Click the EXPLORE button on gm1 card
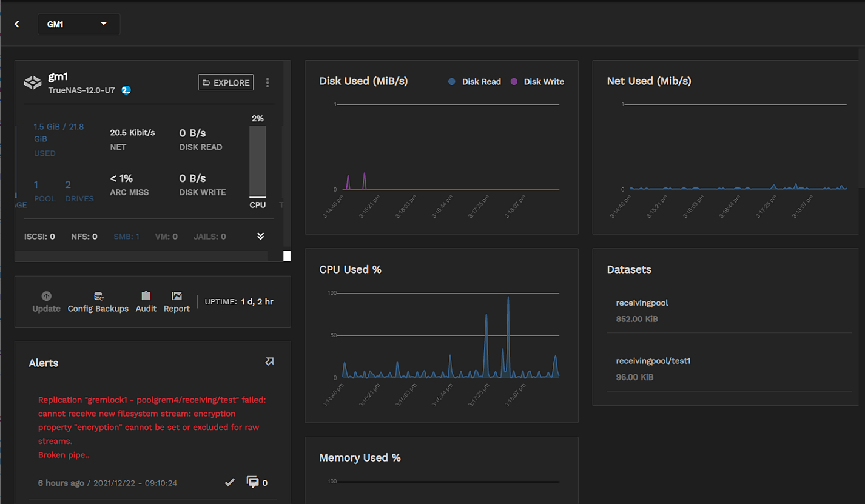The height and width of the screenshot is (504, 865). click(x=226, y=82)
